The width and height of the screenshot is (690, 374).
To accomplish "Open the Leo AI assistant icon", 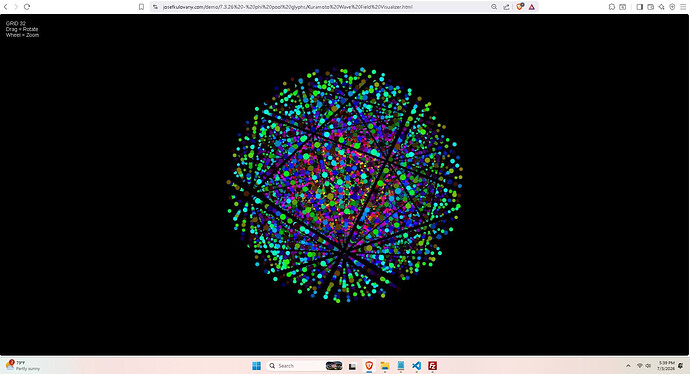I will click(661, 7).
